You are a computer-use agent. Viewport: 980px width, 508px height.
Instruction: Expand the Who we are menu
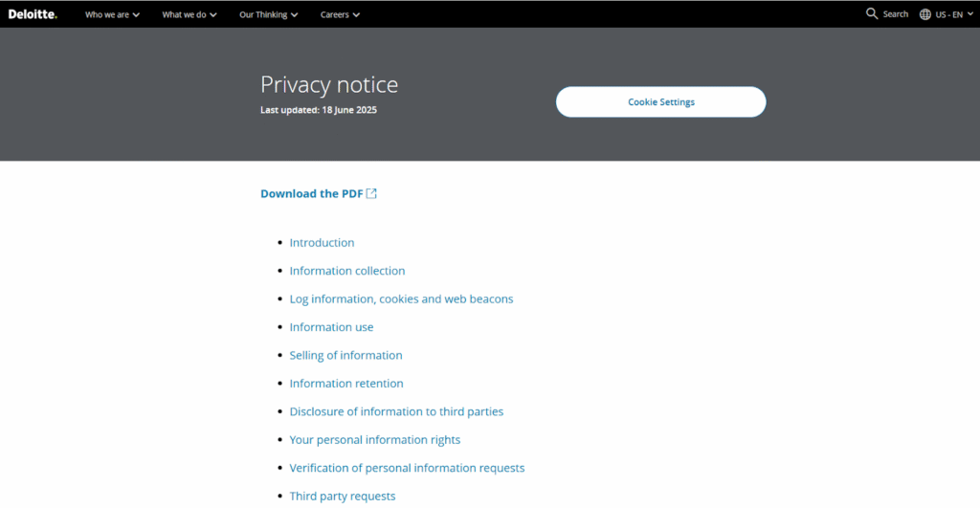112,14
